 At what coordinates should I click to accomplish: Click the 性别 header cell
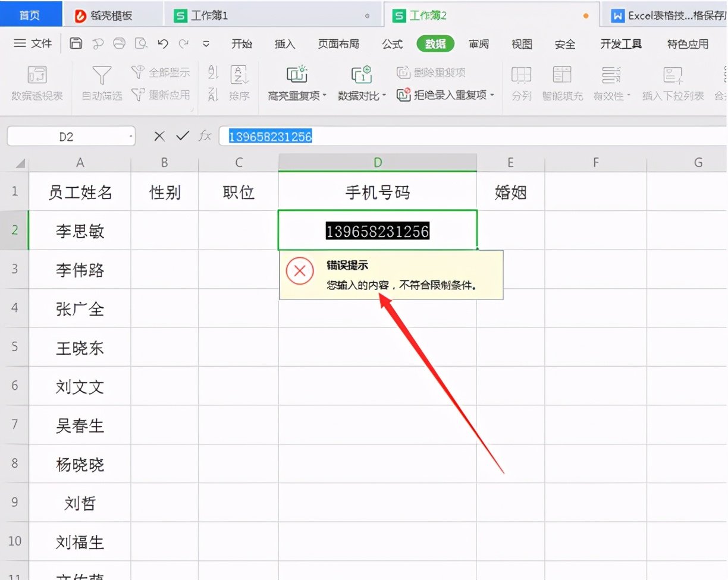[x=165, y=191]
